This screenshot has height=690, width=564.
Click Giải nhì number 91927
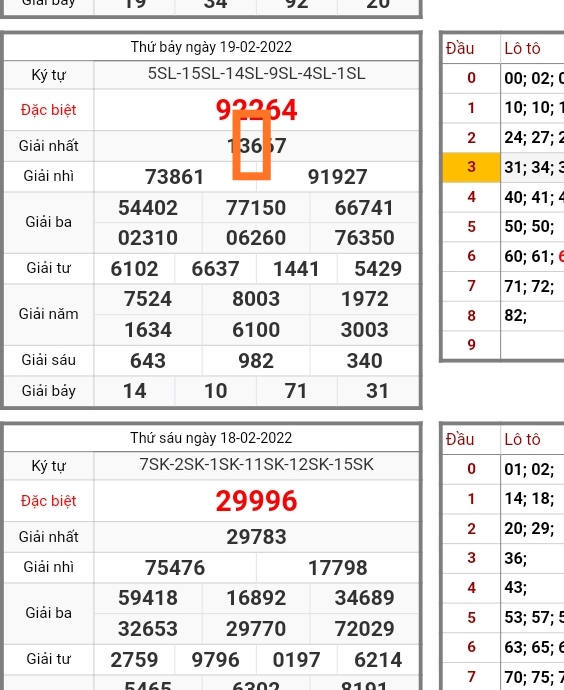tap(337, 177)
